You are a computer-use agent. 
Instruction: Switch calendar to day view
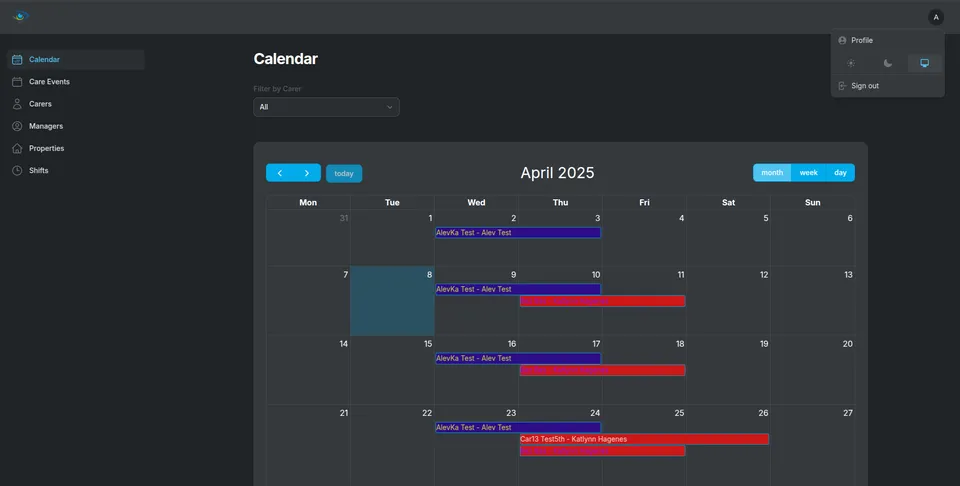click(841, 173)
